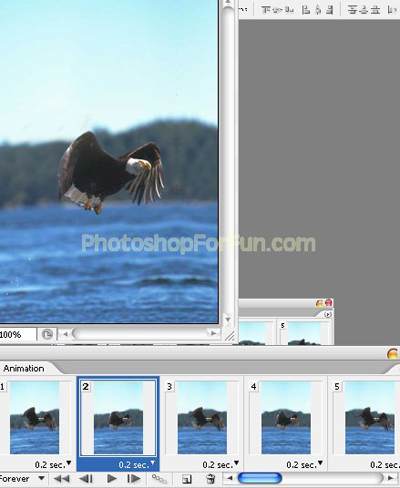
Task: Click the 100% zoom level field
Action: click(x=17, y=334)
